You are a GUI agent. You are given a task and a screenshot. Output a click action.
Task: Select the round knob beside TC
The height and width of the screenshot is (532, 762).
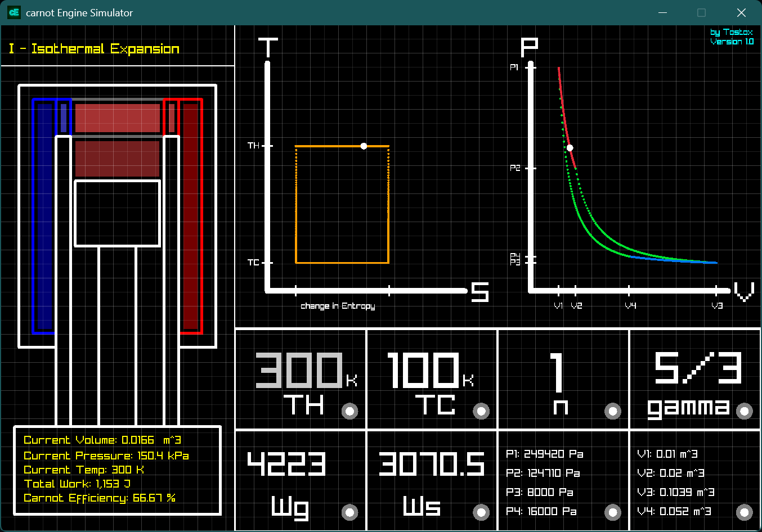481,411
